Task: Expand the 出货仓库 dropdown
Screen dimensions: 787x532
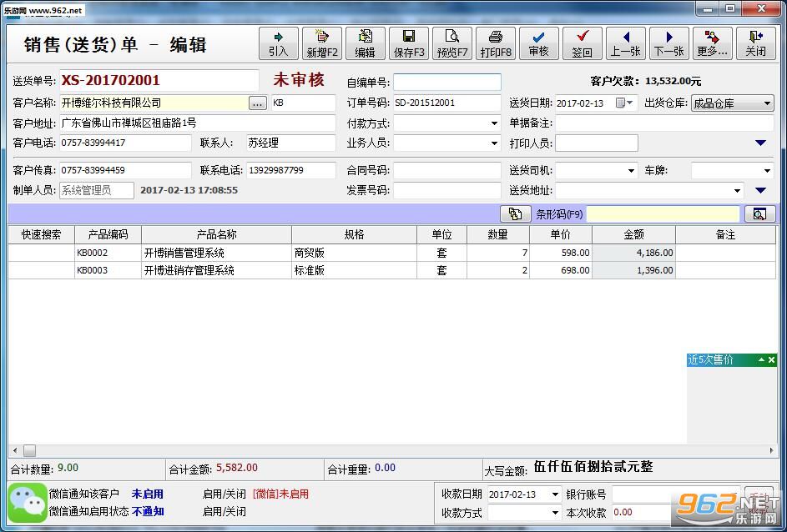Action: click(x=767, y=103)
